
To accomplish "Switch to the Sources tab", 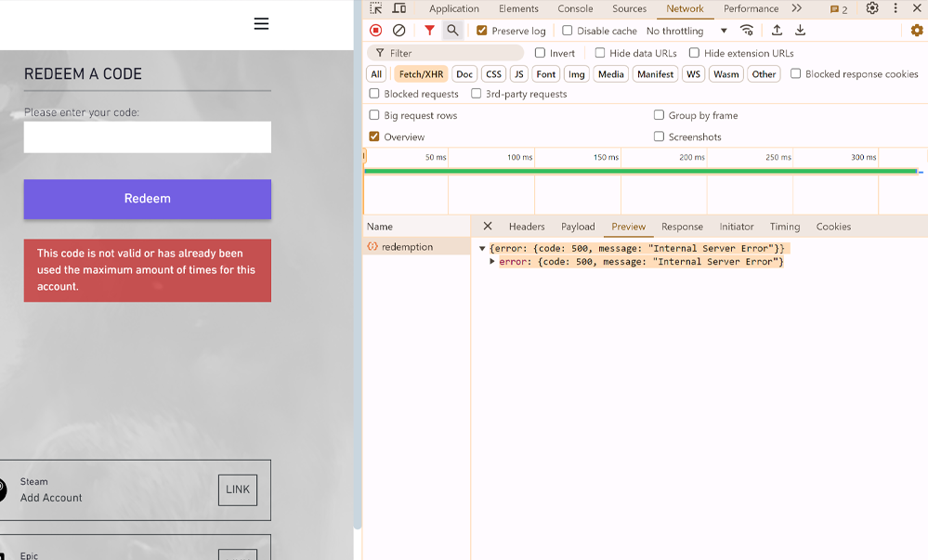I will 629,8.
